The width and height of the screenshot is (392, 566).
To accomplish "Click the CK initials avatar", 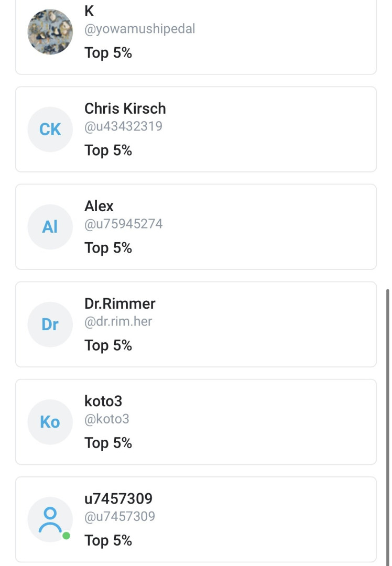I will pyautogui.click(x=50, y=129).
